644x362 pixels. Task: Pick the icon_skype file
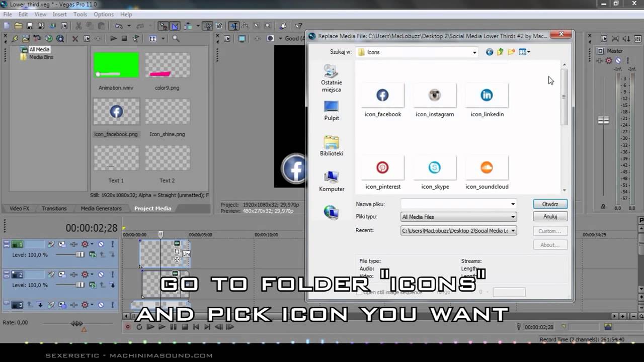435,173
